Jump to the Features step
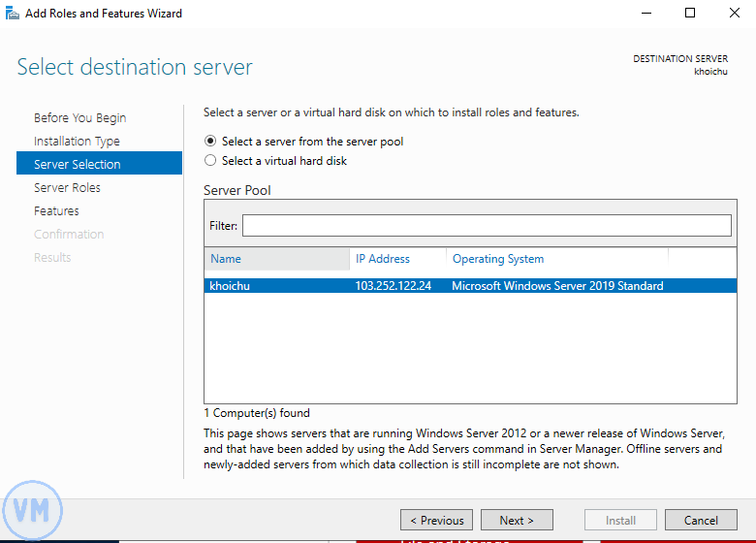The width and height of the screenshot is (756, 543). pos(56,211)
